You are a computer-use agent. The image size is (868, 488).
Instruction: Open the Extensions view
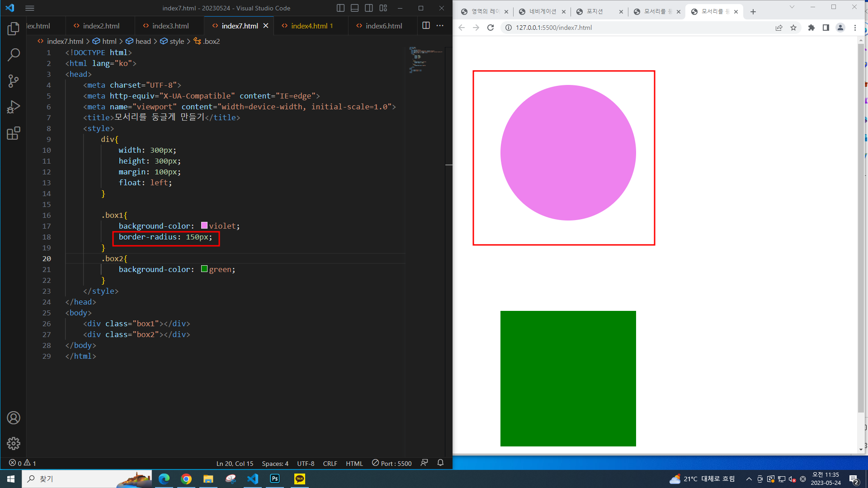tap(14, 133)
